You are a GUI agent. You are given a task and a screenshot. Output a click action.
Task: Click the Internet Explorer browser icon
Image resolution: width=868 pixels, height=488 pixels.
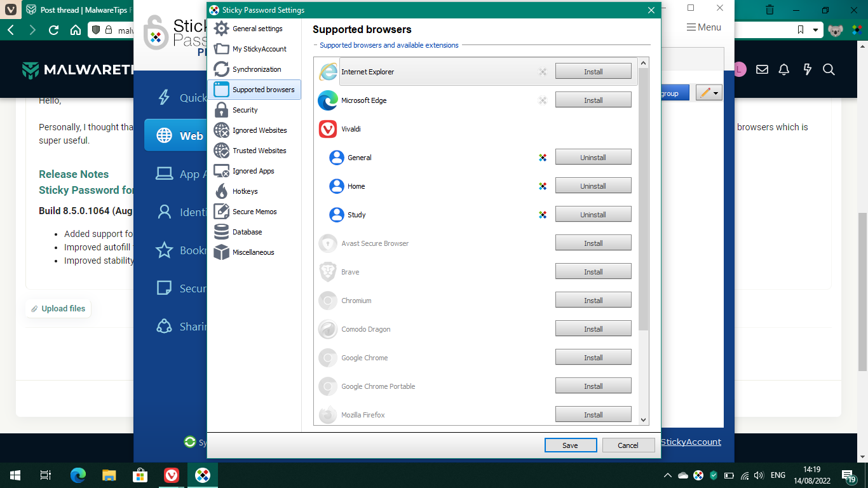pyautogui.click(x=328, y=72)
